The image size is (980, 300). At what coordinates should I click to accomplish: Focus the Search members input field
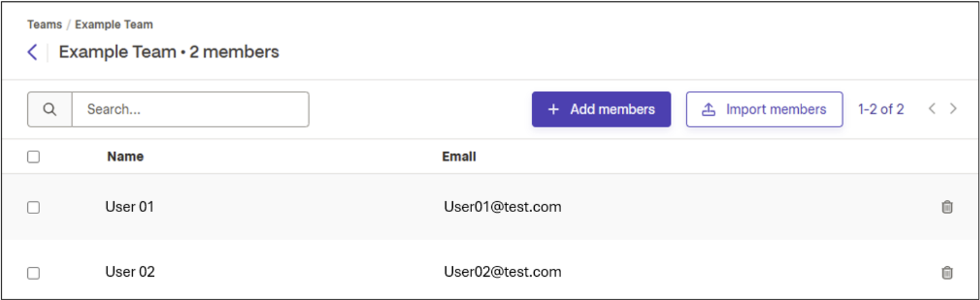click(190, 109)
